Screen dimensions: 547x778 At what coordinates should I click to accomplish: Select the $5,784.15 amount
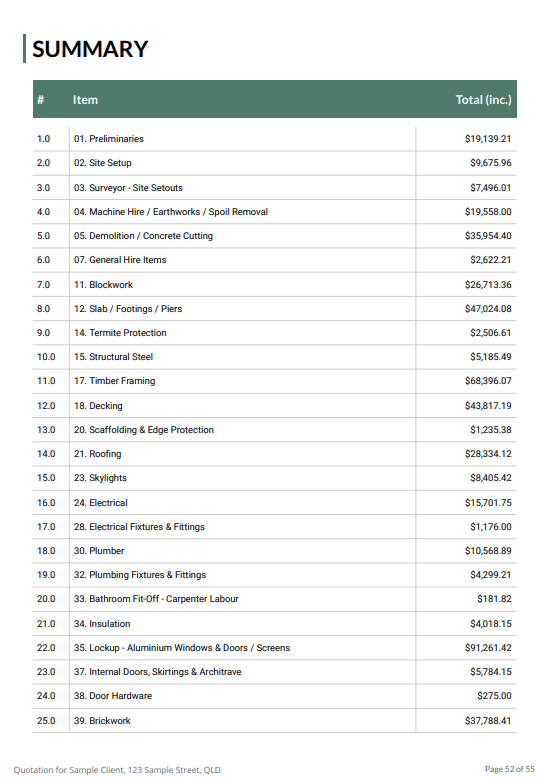[x=491, y=672]
